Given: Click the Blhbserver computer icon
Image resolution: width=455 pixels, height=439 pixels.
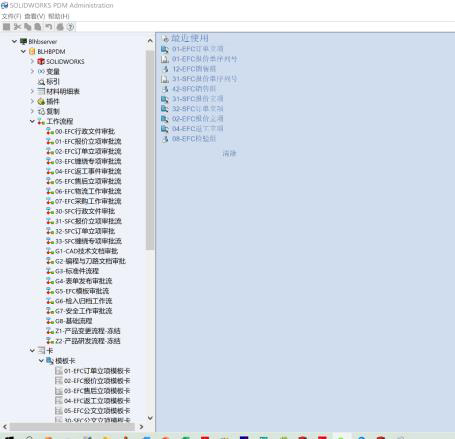Looking at the screenshot, I should (23, 41).
